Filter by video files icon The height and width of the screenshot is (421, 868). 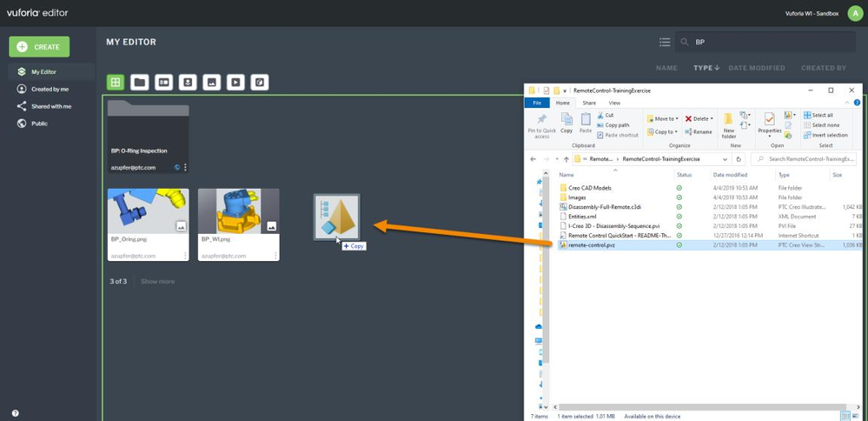pyautogui.click(x=235, y=83)
